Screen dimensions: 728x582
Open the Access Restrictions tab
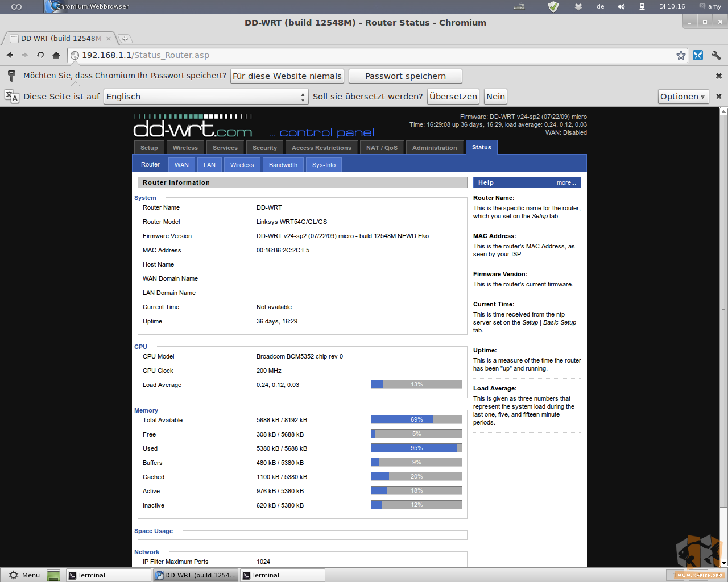point(321,148)
